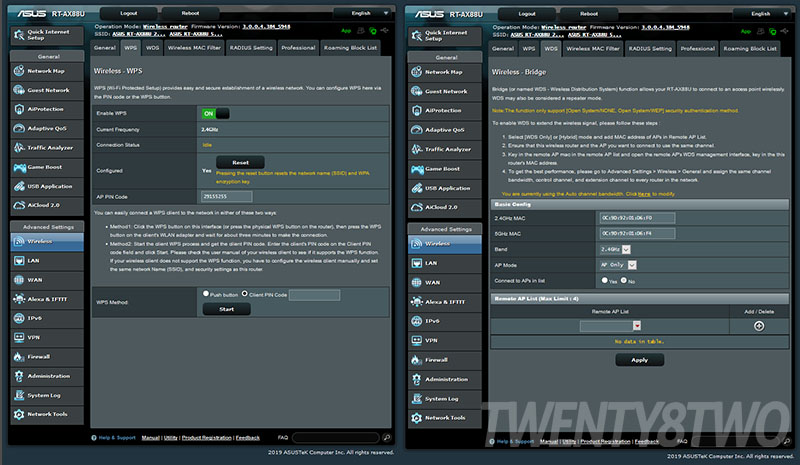Click the AP PIN Code field
Viewport: 800px width, 465px height.
[227, 197]
